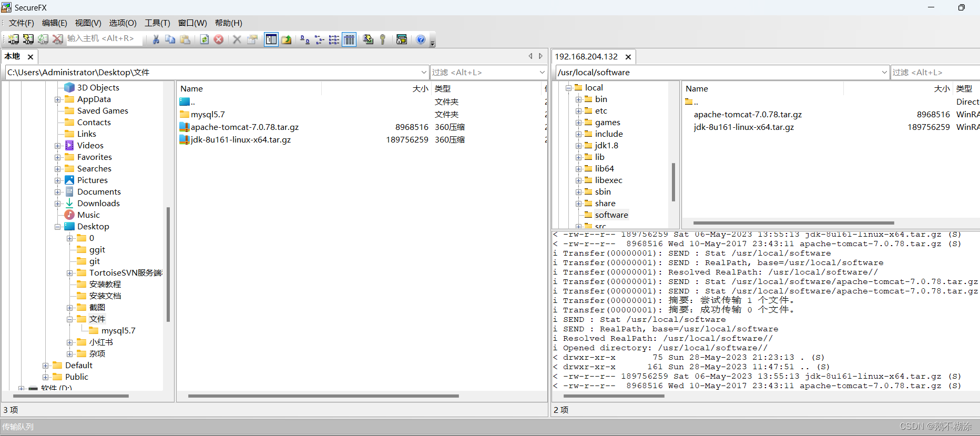Open the blue Help icon
This screenshot has width=980, height=436.
tap(421, 39)
